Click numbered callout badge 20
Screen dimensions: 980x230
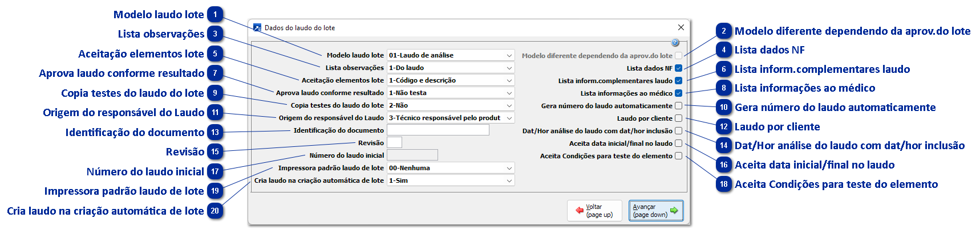point(215,211)
